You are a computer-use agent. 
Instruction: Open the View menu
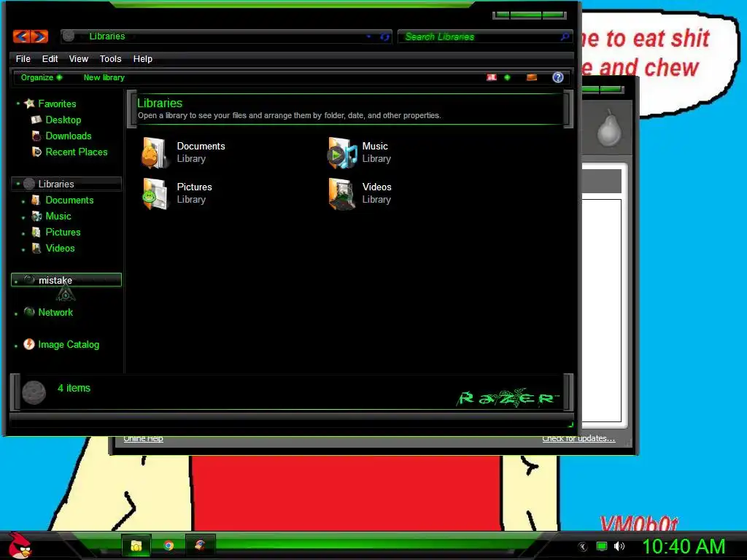[x=79, y=58]
